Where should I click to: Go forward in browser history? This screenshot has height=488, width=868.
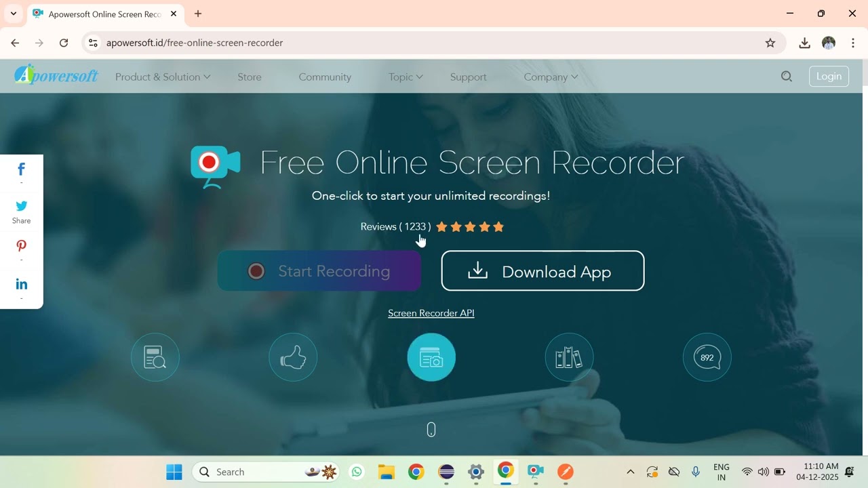coord(39,43)
